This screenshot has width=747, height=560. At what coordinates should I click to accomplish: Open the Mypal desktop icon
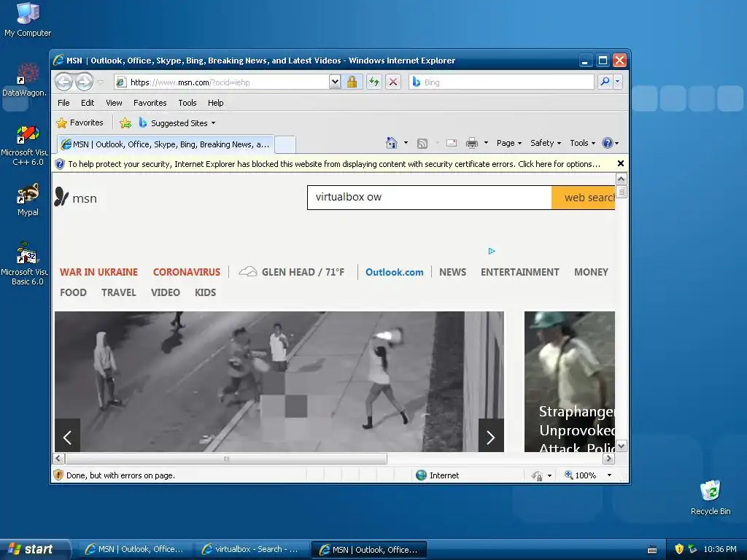tap(28, 200)
